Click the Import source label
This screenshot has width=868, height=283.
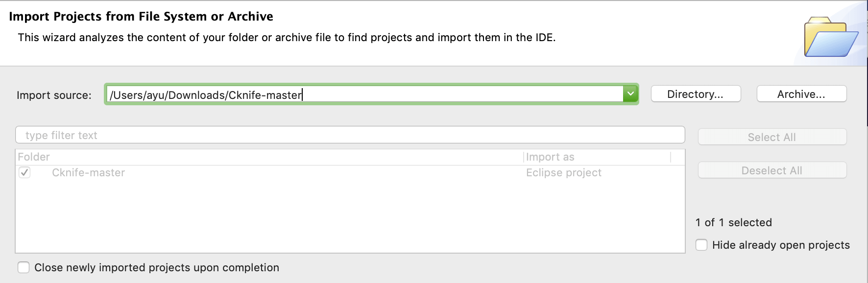click(54, 95)
